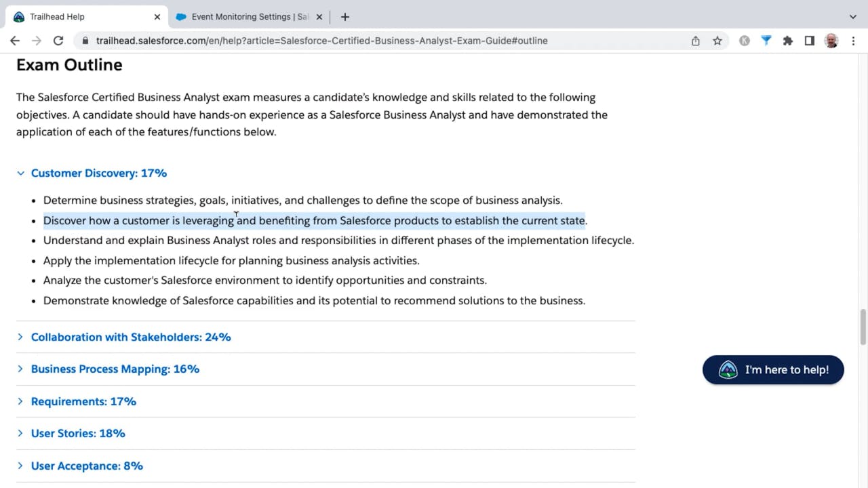Expand Business Process Mapping: 16%
Screen dimensions: 868x488
pyautogui.click(x=115, y=369)
